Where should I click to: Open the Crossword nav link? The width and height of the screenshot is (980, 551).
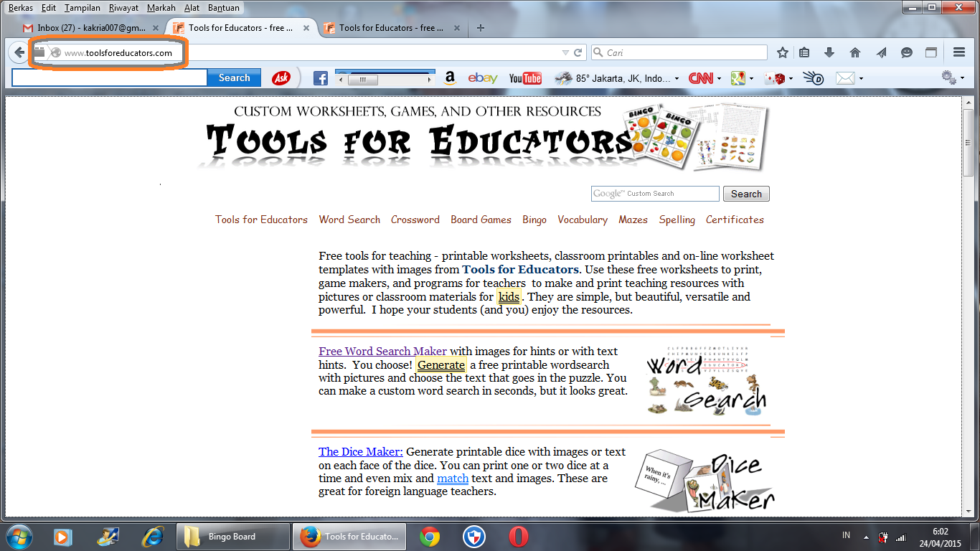[415, 220]
